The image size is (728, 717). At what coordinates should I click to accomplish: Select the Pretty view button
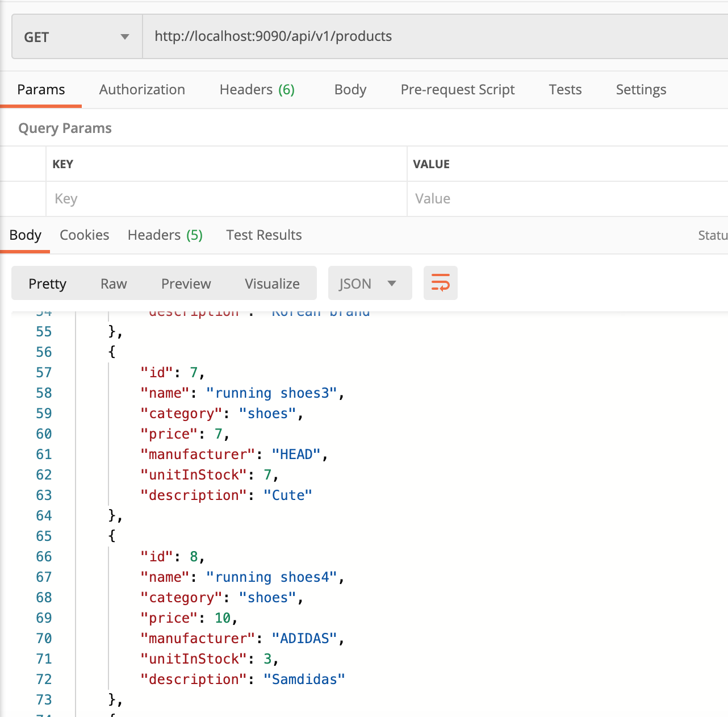[48, 284]
